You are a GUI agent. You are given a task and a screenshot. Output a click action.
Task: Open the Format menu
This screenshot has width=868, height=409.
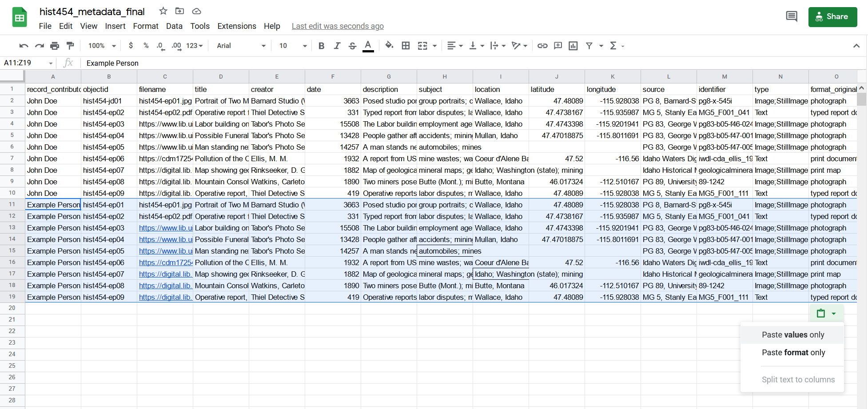[146, 26]
